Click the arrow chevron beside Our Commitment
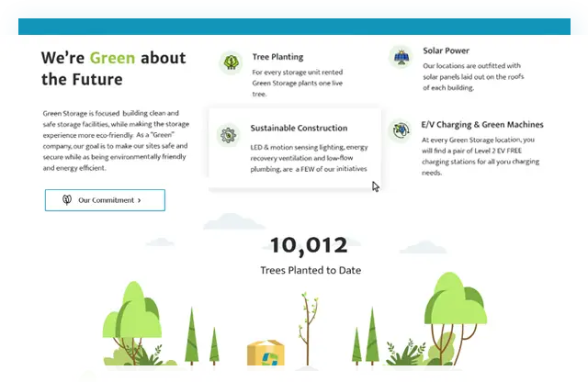Viewport: 588px width, 382px height. pos(139,200)
